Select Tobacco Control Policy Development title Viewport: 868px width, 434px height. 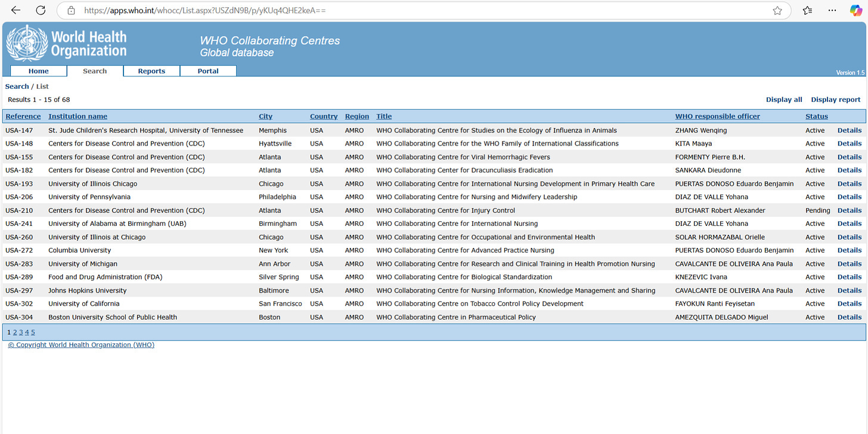click(x=480, y=304)
